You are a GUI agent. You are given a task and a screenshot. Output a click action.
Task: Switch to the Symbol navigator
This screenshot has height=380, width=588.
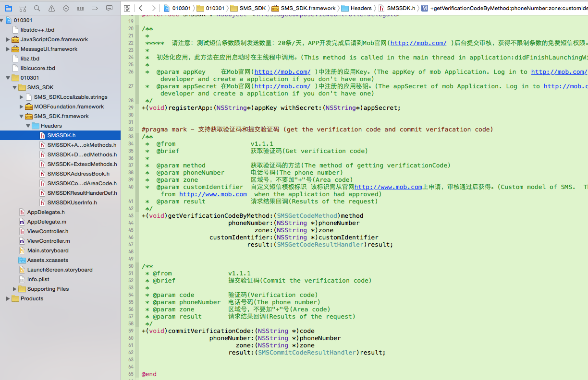(23, 8)
